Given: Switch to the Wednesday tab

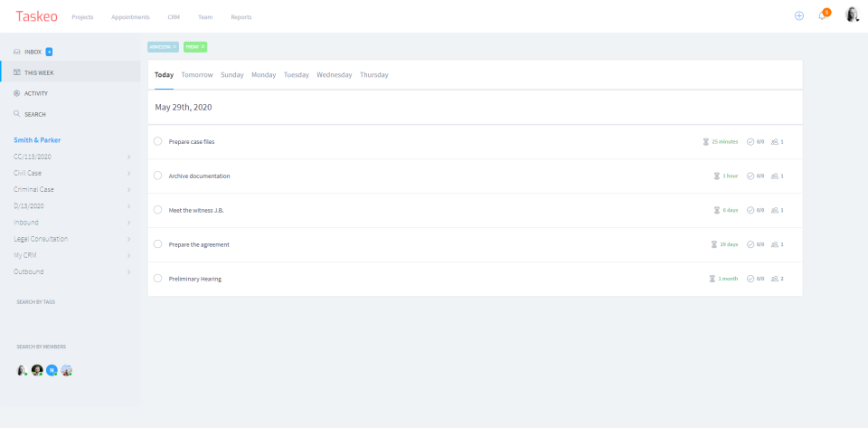Looking at the screenshot, I should (335, 75).
